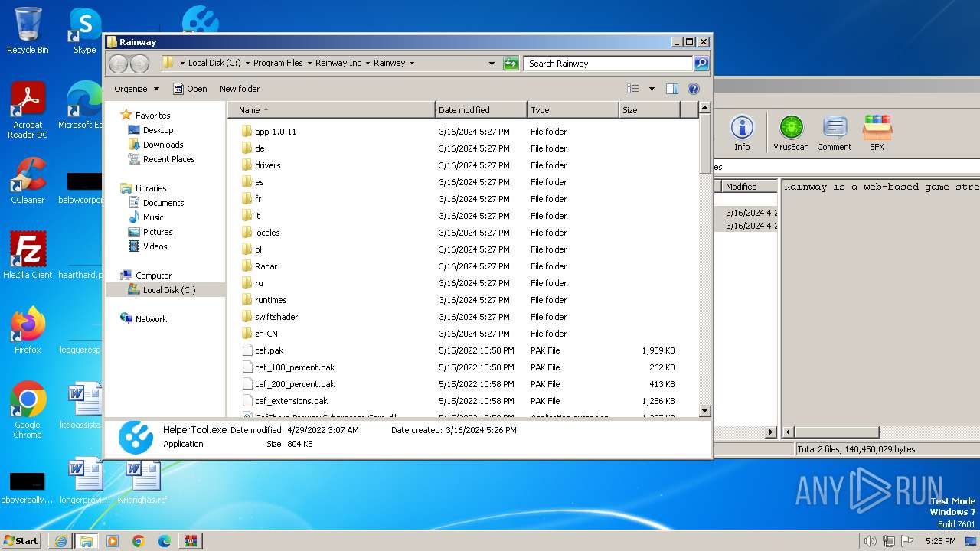Select the app-1.0.11 folder

pyautogui.click(x=276, y=132)
